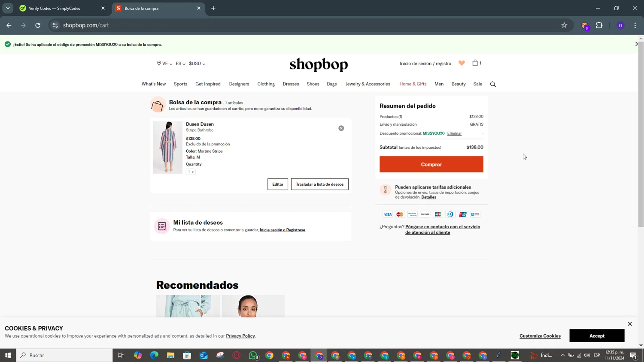Open the Quantity dropdown for the bathrobe

click(x=191, y=172)
